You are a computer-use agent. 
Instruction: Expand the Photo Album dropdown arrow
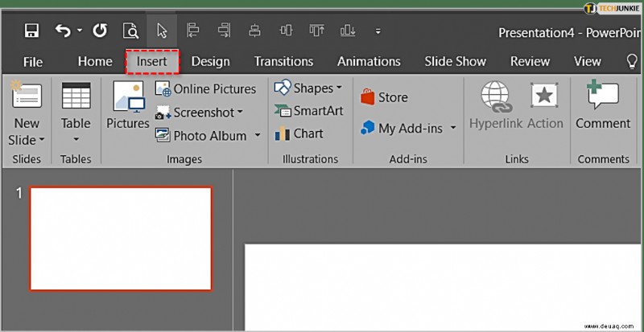click(x=258, y=135)
